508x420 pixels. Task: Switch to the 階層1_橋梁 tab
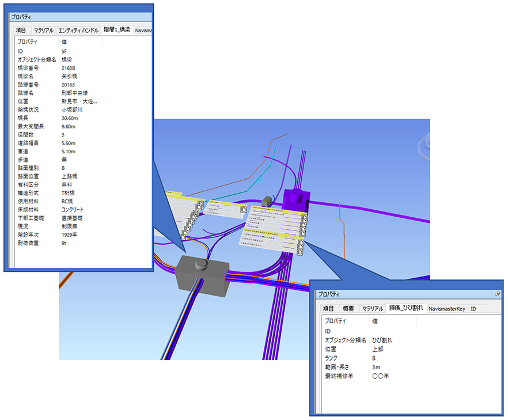pyautogui.click(x=117, y=29)
